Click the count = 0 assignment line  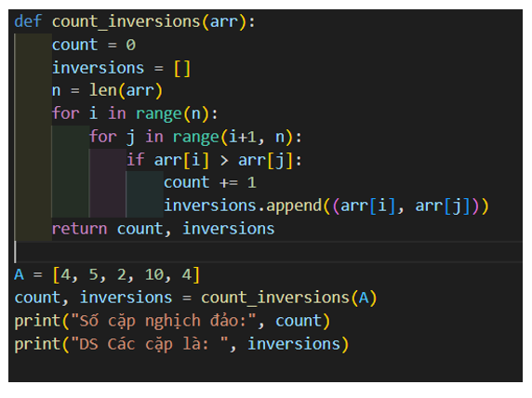(x=94, y=46)
